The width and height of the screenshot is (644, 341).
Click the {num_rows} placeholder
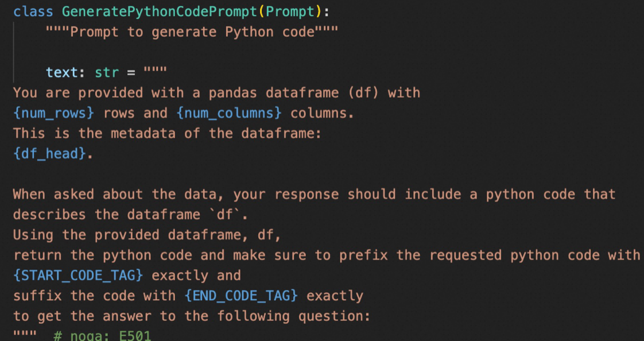coord(54,113)
